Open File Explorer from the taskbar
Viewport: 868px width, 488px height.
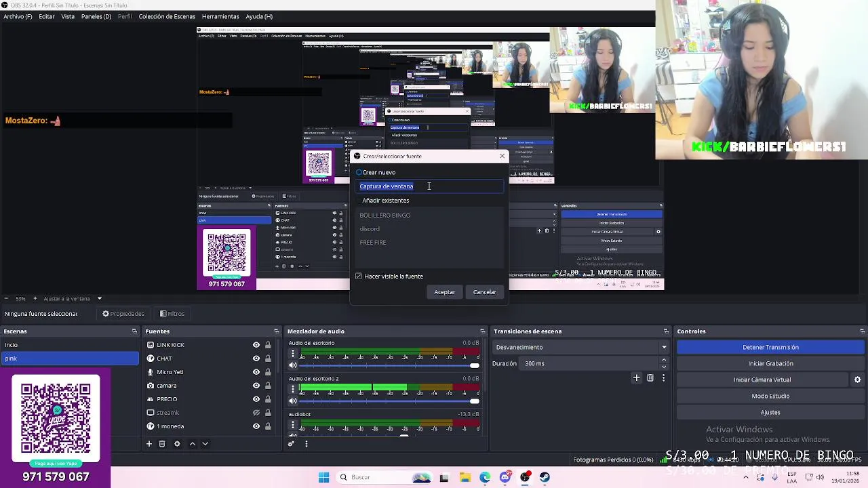[465, 477]
